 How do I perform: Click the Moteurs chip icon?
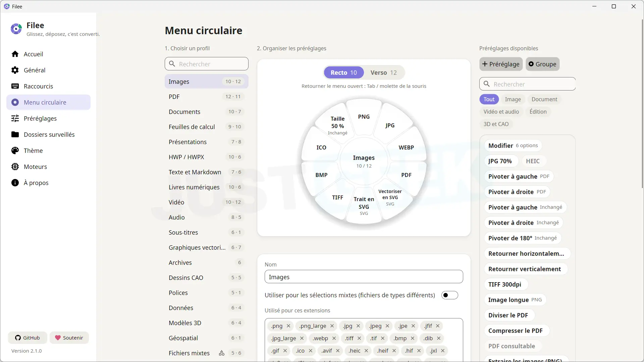coord(15,167)
